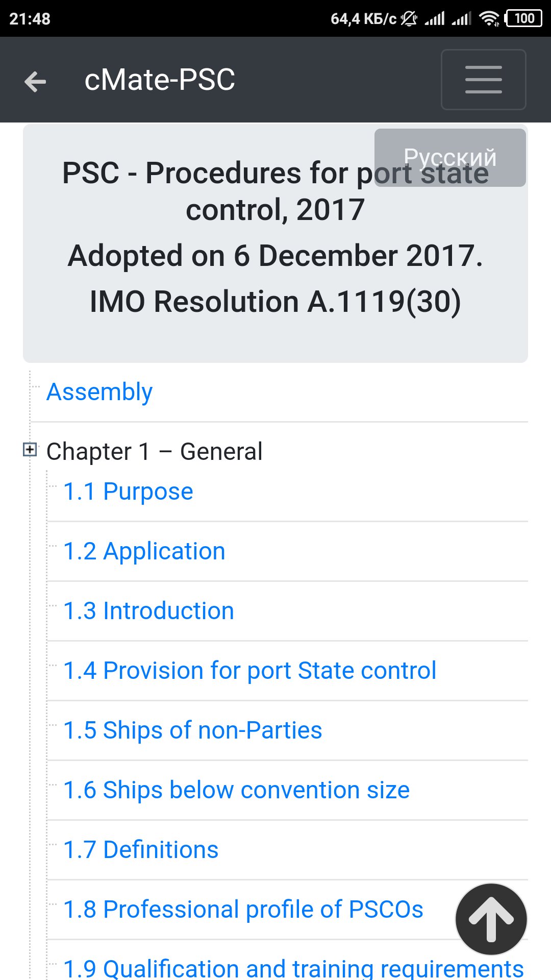The image size is (551, 980).
Task: View 1.4 Provision for port State control
Action: [x=249, y=671]
